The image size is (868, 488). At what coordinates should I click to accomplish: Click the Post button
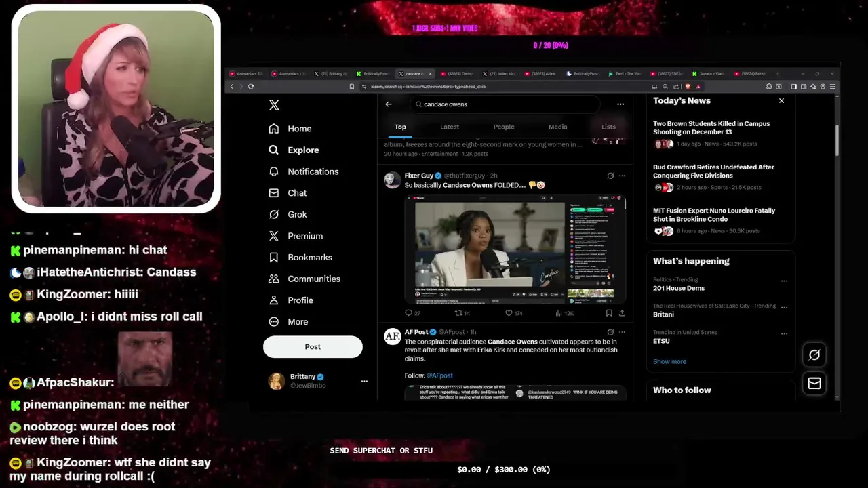[x=313, y=346]
